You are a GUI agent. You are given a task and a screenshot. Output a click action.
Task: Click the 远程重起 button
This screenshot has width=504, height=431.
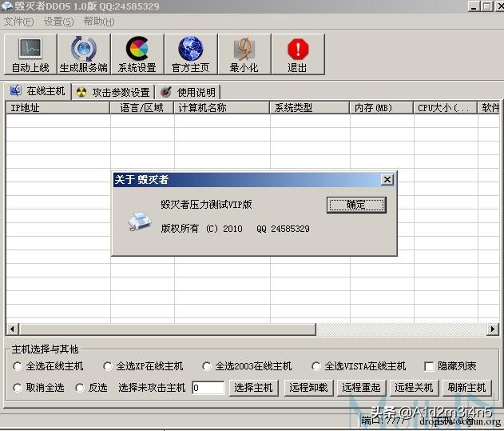(361, 388)
